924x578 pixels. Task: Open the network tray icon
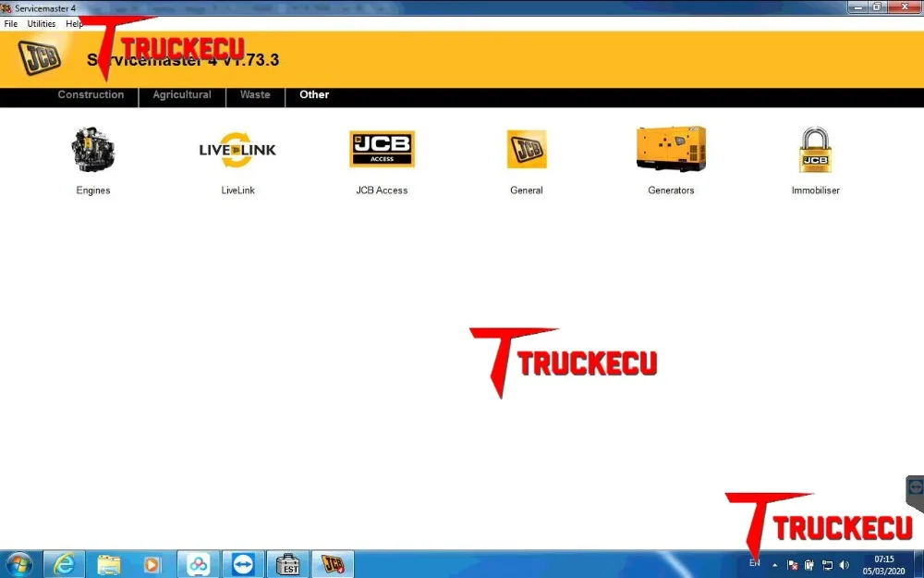(827, 565)
